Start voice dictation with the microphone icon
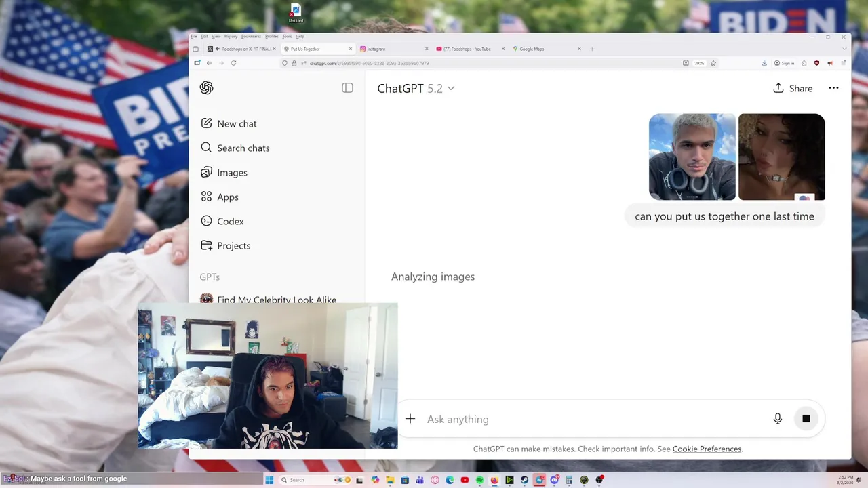 tap(778, 419)
